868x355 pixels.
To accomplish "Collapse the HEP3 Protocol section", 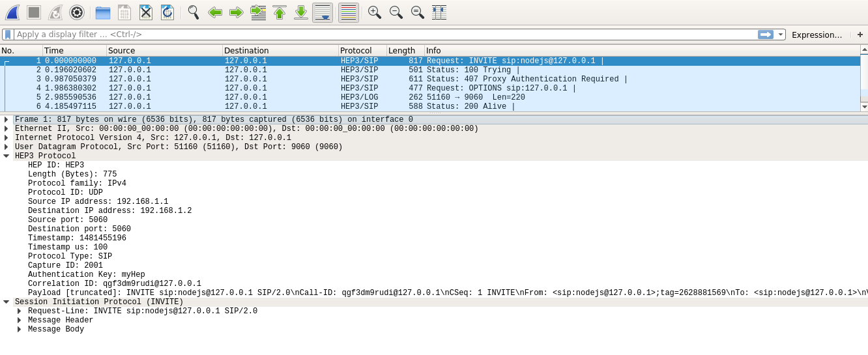I will pos(6,156).
